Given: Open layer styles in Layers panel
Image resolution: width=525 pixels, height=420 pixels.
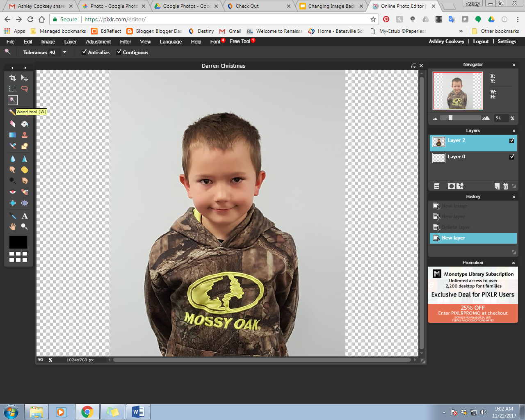Looking at the screenshot, I should coord(460,186).
